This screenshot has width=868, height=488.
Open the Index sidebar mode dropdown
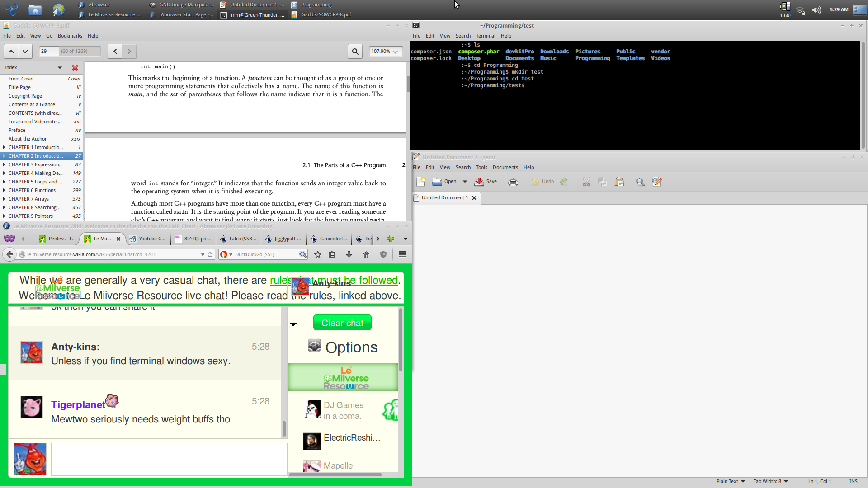[60, 68]
